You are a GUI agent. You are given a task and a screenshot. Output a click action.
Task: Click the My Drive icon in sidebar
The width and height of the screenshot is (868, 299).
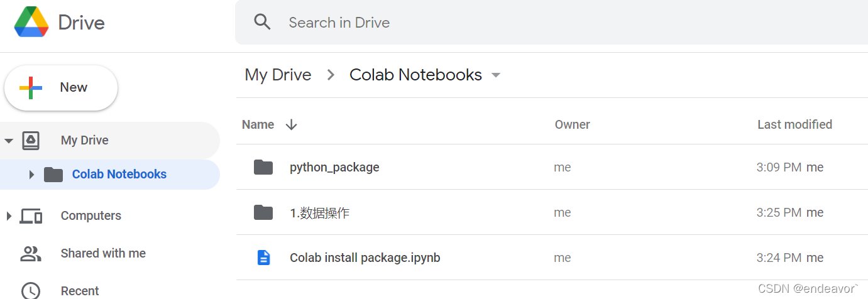(31, 141)
